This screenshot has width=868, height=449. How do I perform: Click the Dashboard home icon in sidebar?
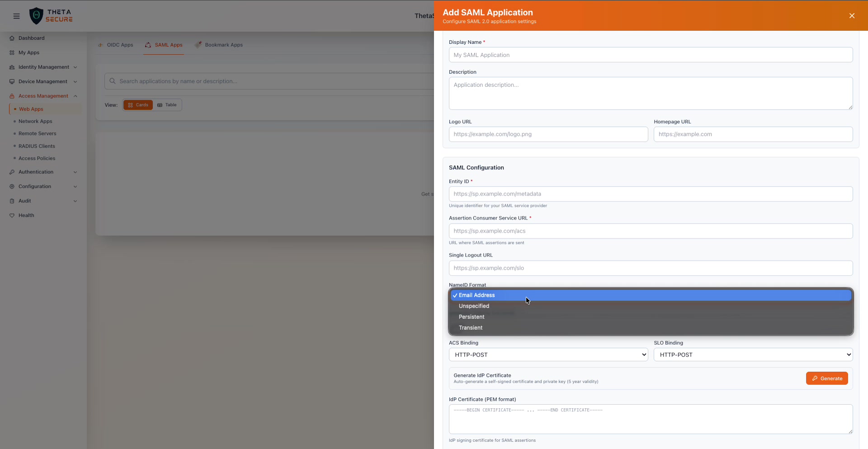12,38
